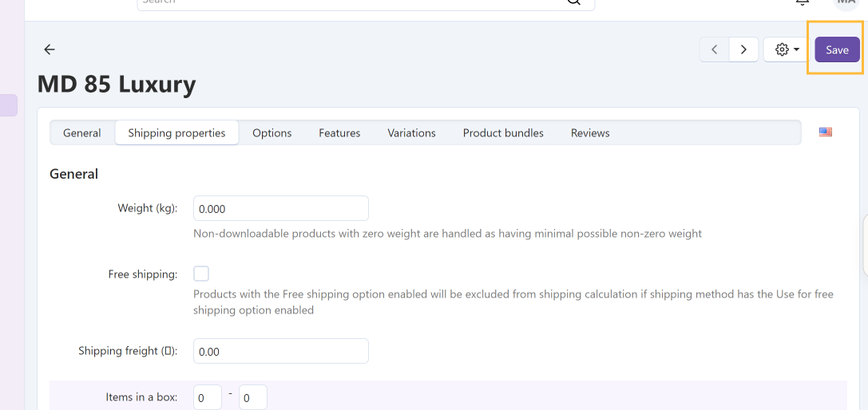Open the Options tab

pyautogui.click(x=271, y=132)
